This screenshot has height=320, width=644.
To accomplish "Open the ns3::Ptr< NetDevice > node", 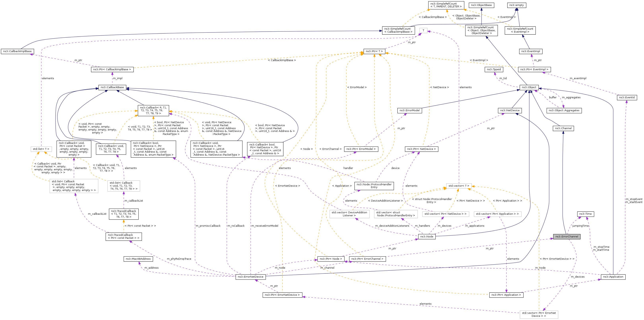I will pyautogui.click(x=421, y=149).
